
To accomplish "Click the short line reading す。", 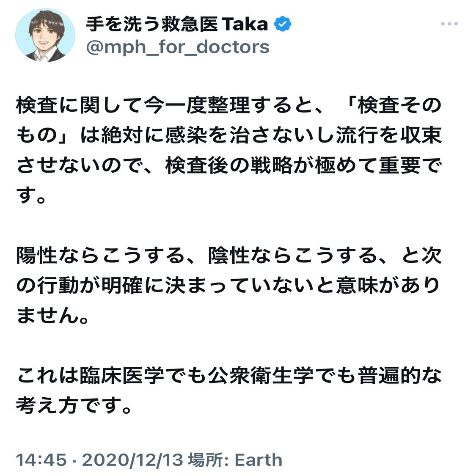I will pyautogui.click(x=31, y=195).
